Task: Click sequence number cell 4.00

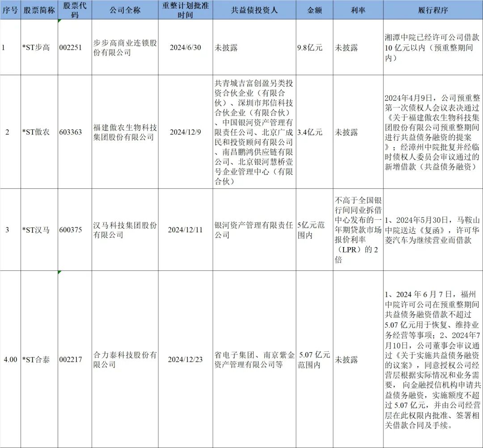Action: pos(10,359)
